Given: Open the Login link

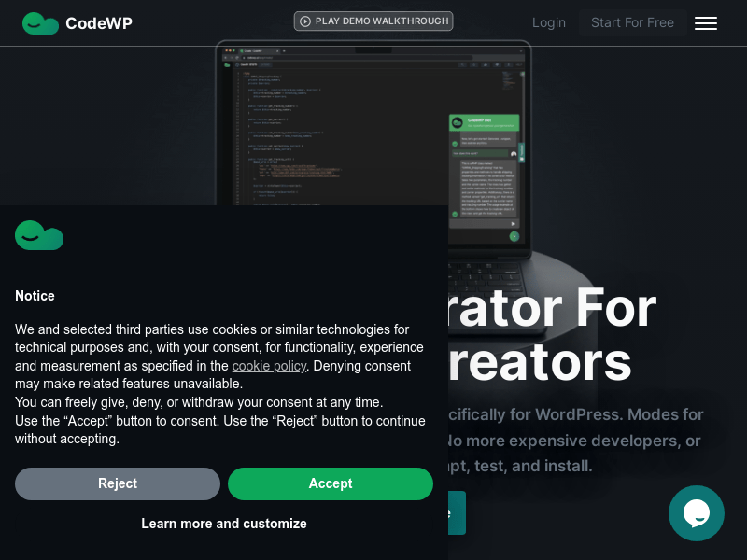Looking at the screenshot, I should point(549,22).
